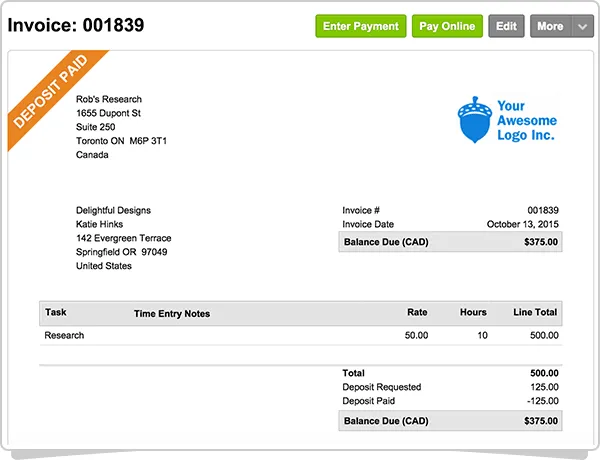The image size is (600, 461).
Task: Select the Time Entry Notes column header
Action: (x=172, y=314)
